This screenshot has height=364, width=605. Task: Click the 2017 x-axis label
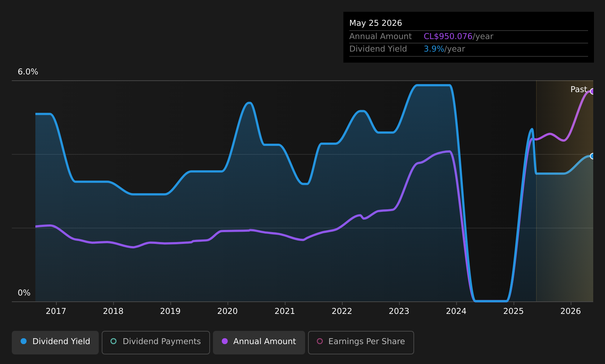point(56,311)
